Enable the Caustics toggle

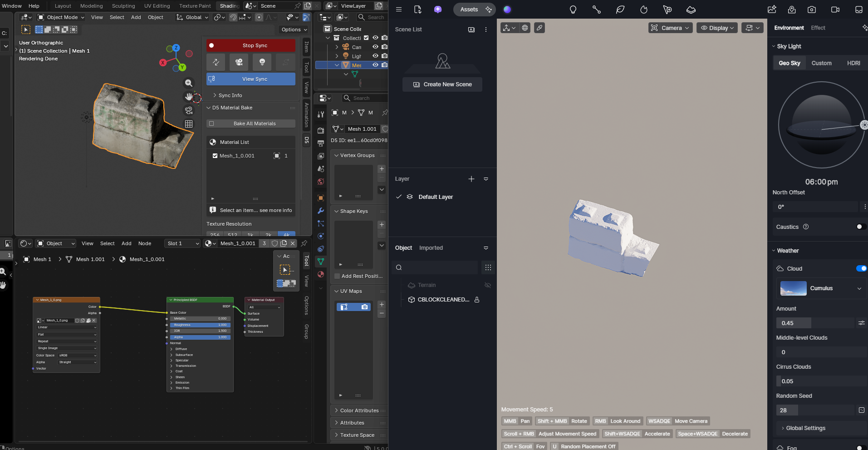pos(860,227)
